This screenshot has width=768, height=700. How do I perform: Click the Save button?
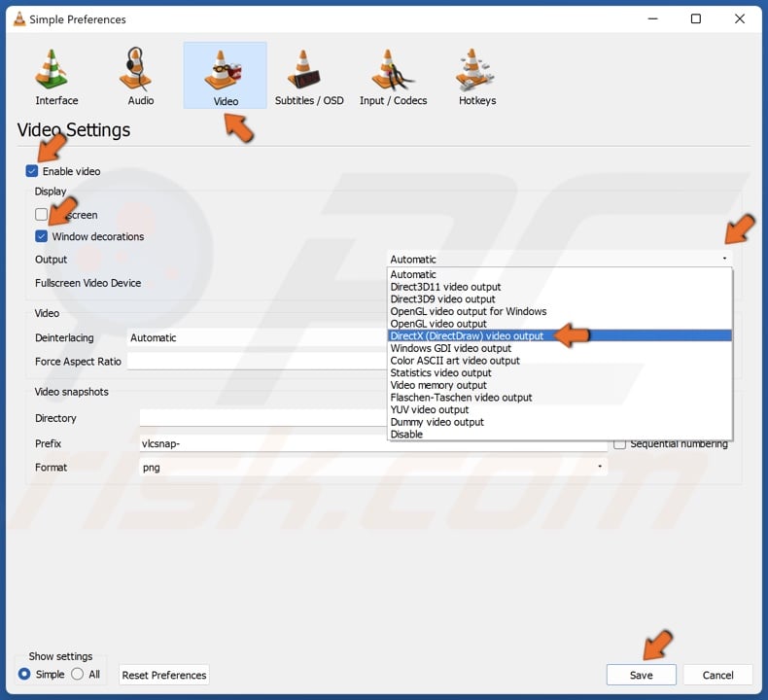(642, 675)
